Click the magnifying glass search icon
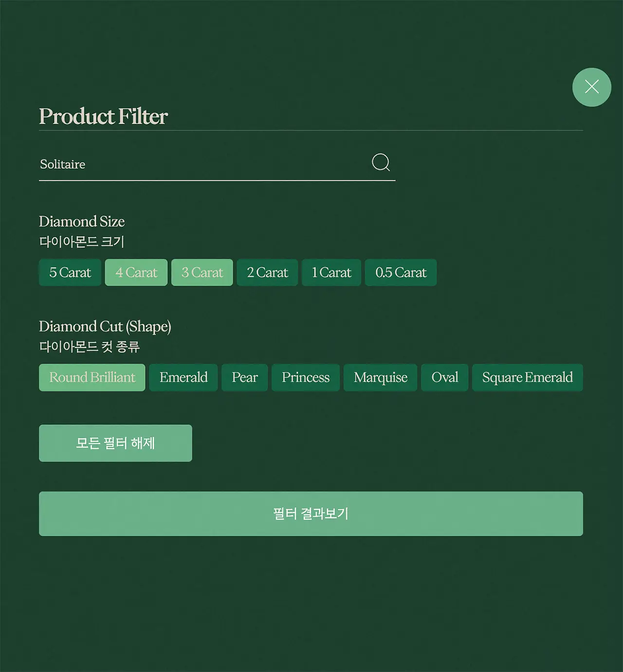This screenshot has height=672, width=623. click(x=381, y=163)
